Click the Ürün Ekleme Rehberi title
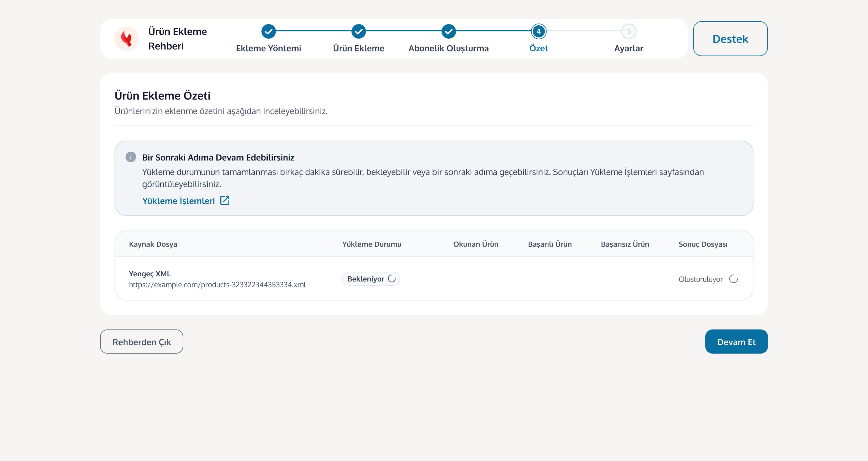Image resolution: width=868 pixels, height=461 pixels. coord(178,38)
